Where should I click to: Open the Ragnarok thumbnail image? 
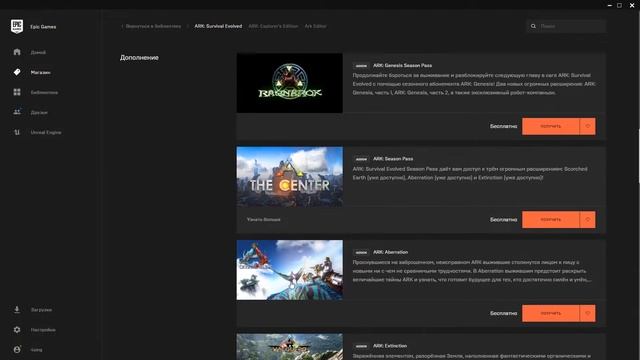pos(289,83)
